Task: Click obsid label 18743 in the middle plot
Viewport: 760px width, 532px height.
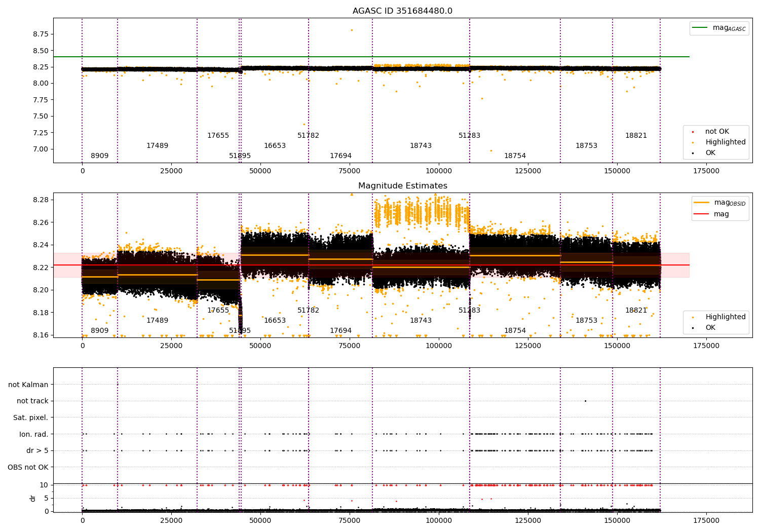Action: (421, 321)
